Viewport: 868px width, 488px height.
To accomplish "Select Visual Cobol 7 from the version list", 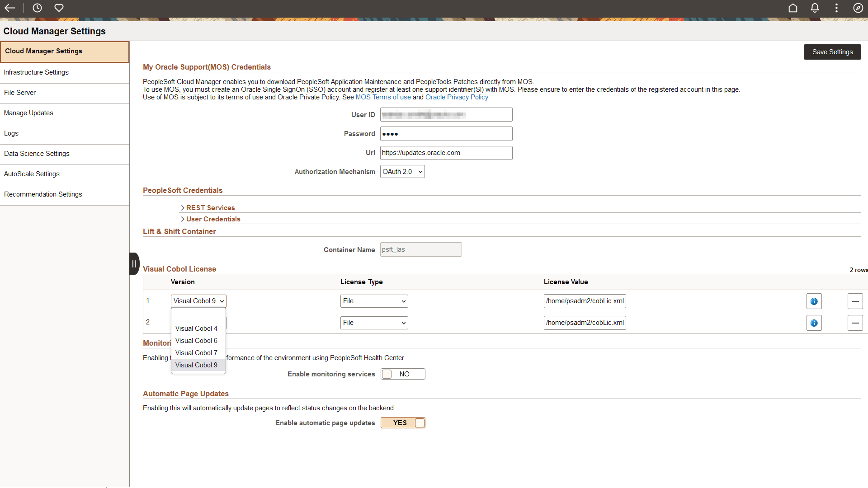I will 196,352.
